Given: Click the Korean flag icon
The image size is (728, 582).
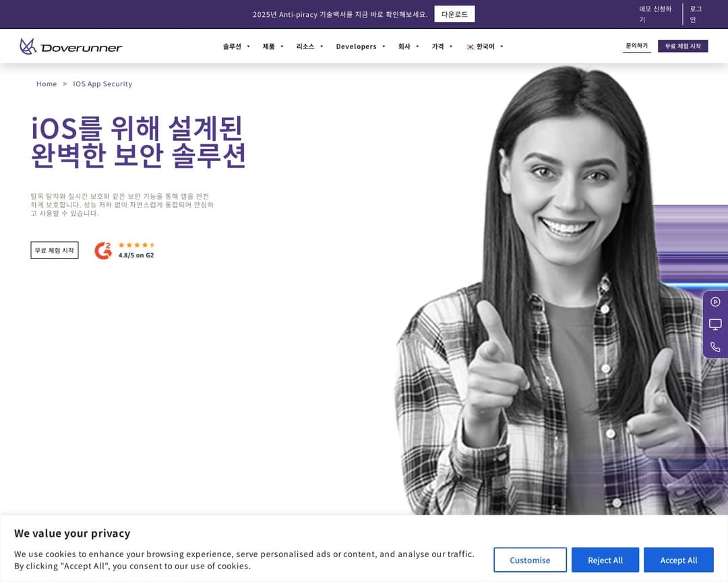Looking at the screenshot, I should (x=471, y=46).
